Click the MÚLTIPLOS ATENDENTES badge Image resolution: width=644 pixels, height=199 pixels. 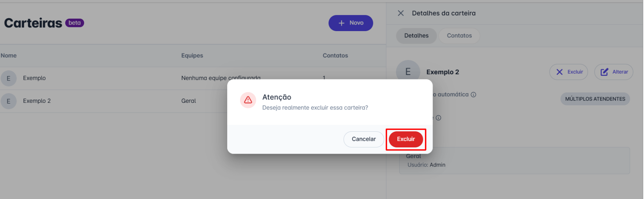click(595, 99)
